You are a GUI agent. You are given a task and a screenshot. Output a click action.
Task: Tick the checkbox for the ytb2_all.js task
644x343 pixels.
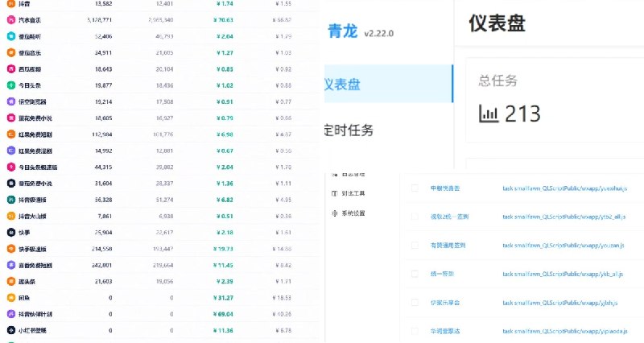(x=415, y=217)
